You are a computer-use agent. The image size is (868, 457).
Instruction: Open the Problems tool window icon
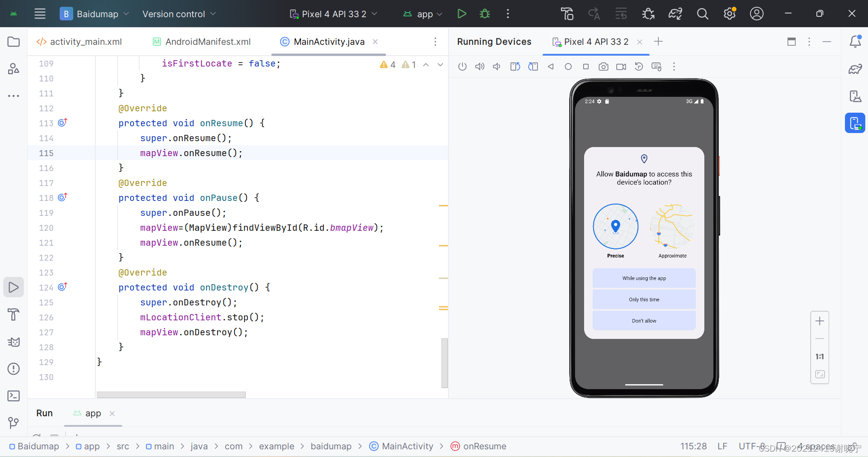[14, 369]
